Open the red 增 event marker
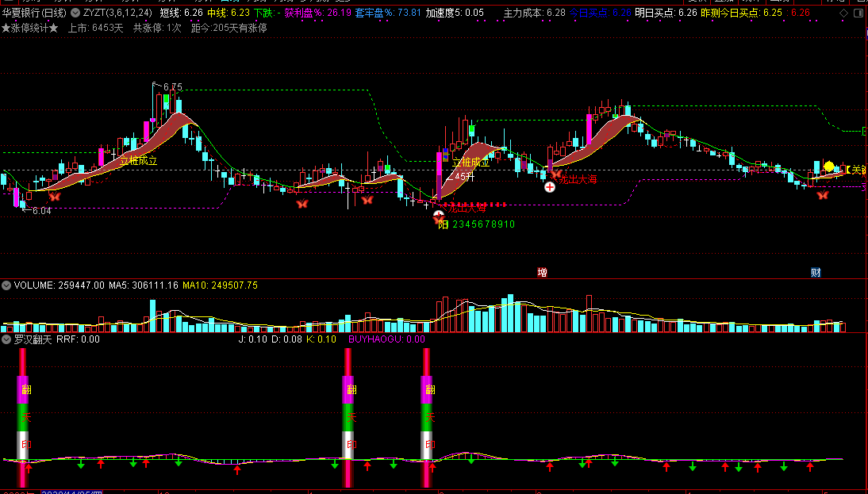 point(543,272)
